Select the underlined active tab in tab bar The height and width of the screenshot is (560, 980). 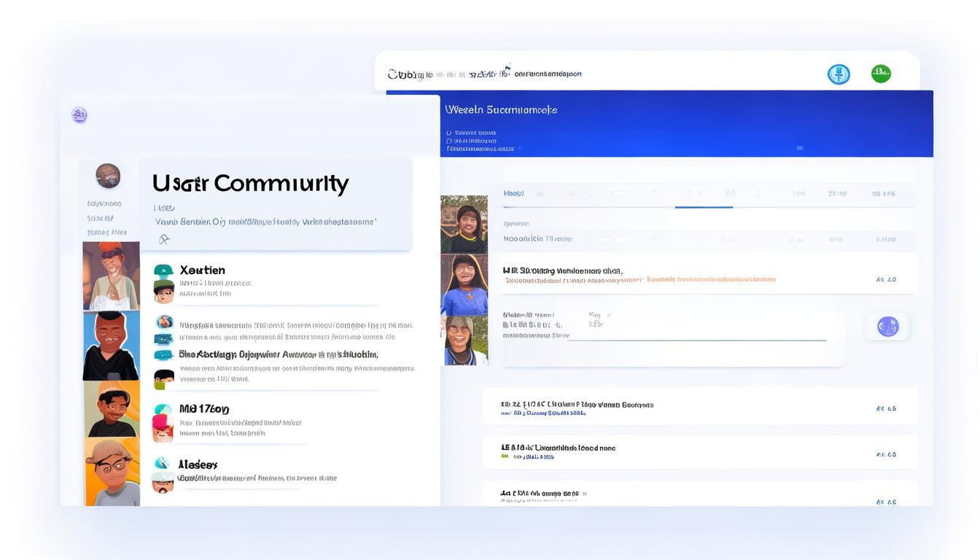tap(703, 195)
